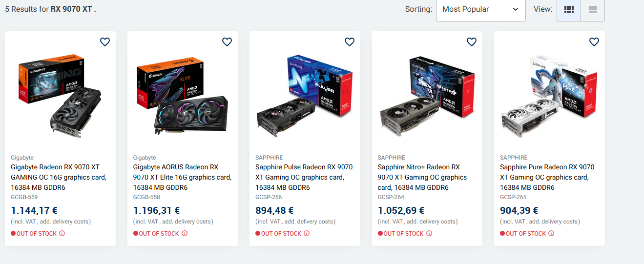The width and height of the screenshot is (644, 264).
Task: Click the AORUS Elite product image
Action: (183, 98)
